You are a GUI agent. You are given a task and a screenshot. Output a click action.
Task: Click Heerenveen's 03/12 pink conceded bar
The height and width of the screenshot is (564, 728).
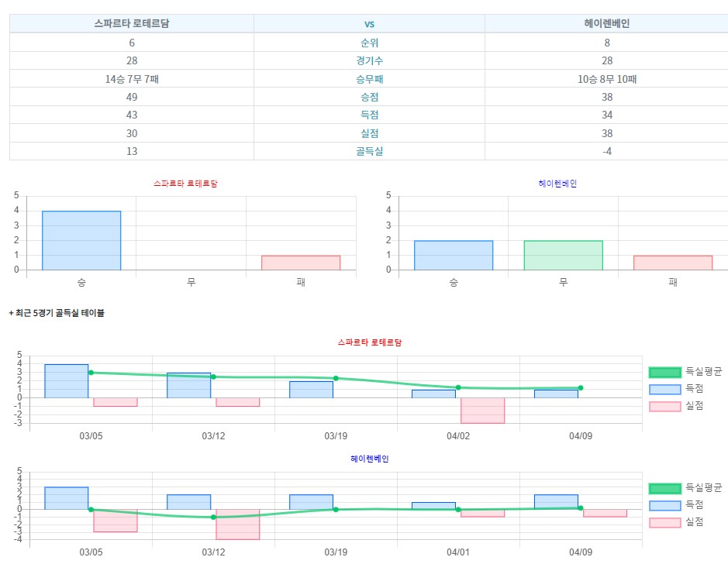point(238,524)
